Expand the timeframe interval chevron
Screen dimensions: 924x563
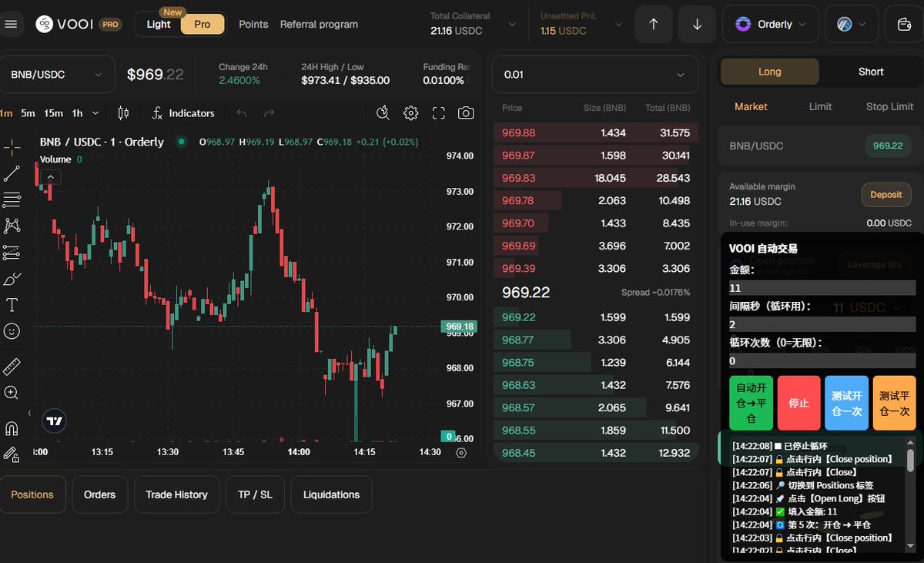point(95,113)
